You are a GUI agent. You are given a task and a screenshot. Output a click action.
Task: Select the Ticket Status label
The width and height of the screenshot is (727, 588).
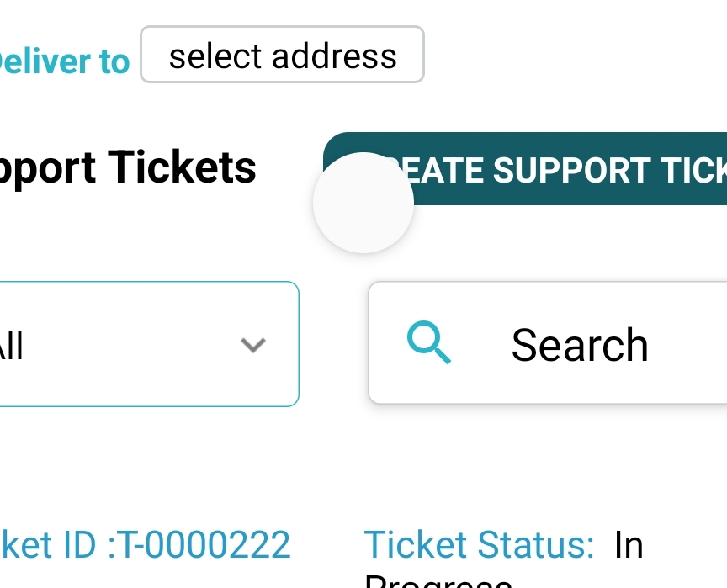click(x=479, y=544)
